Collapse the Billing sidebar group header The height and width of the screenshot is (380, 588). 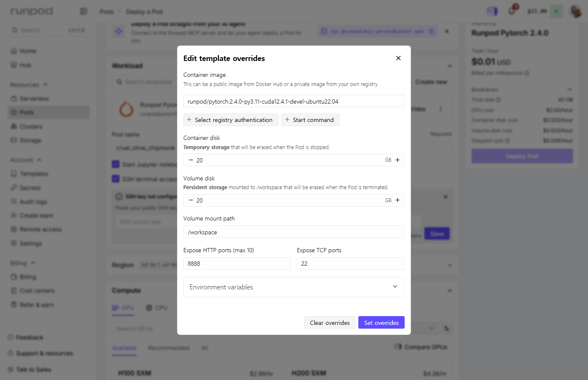tap(23, 263)
